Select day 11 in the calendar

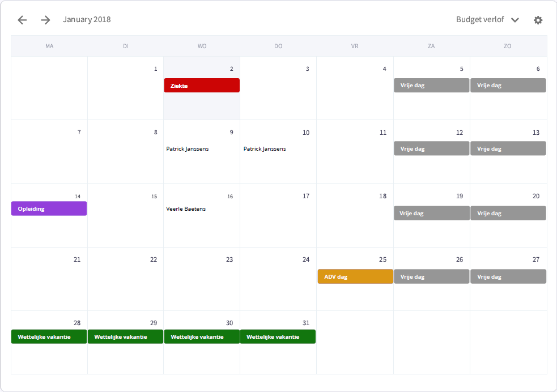355,152
